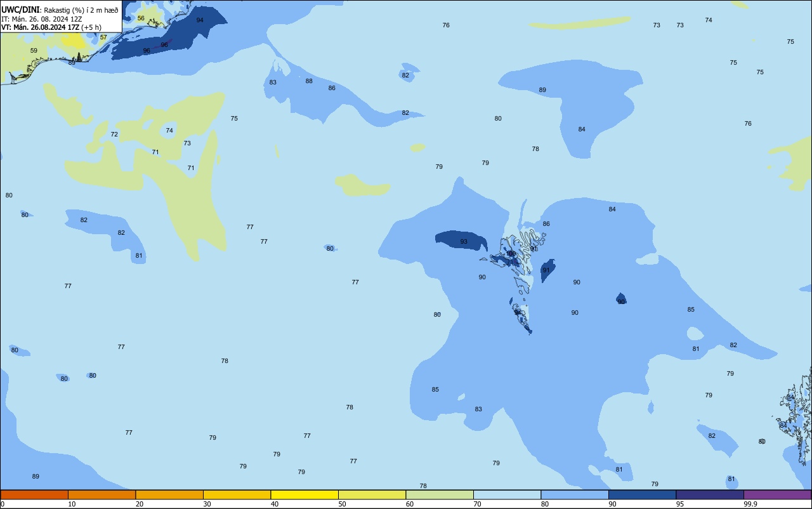Click the '72' humidity value on the map
This screenshot has height=509, width=812.
coord(114,135)
